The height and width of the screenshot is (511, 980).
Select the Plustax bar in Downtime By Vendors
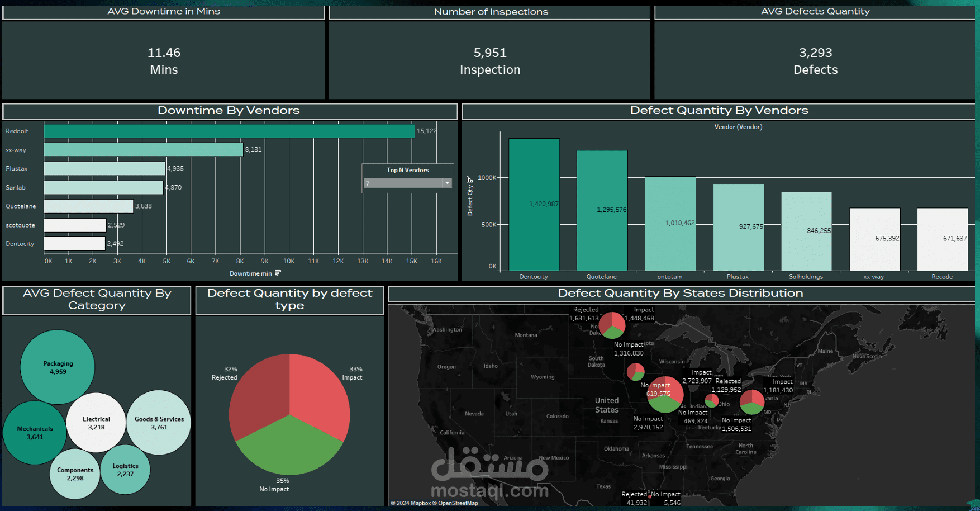104,168
